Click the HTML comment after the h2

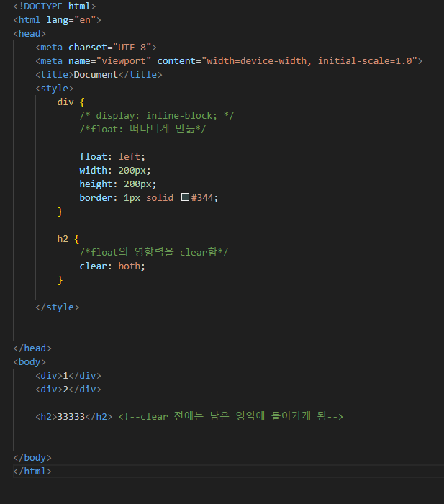pyautogui.click(x=231, y=416)
